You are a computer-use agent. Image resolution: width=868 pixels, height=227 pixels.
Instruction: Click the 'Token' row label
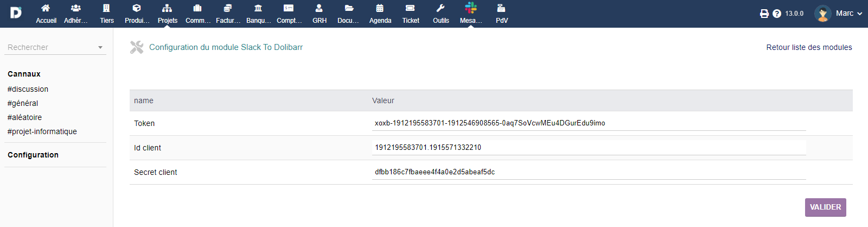click(x=144, y=123)
